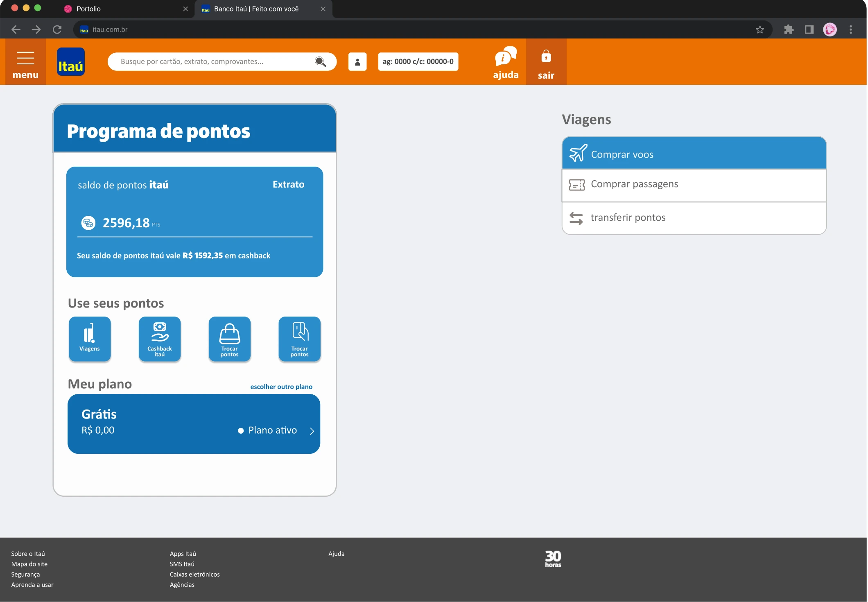The image size is (868, 602).
Task: Click the agency and account button
Action: click(418, 62)
